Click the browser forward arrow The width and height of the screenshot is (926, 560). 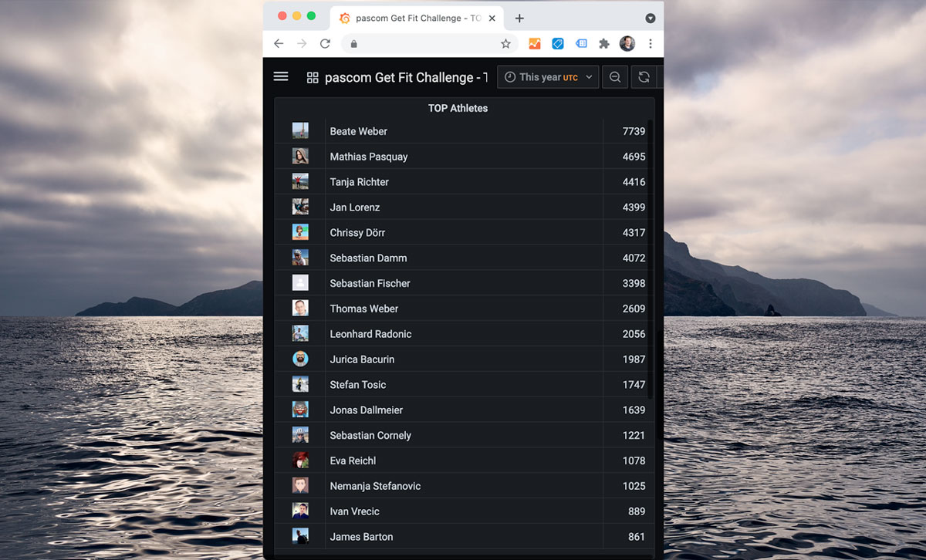pyautogui.click(x=302, y=44)
